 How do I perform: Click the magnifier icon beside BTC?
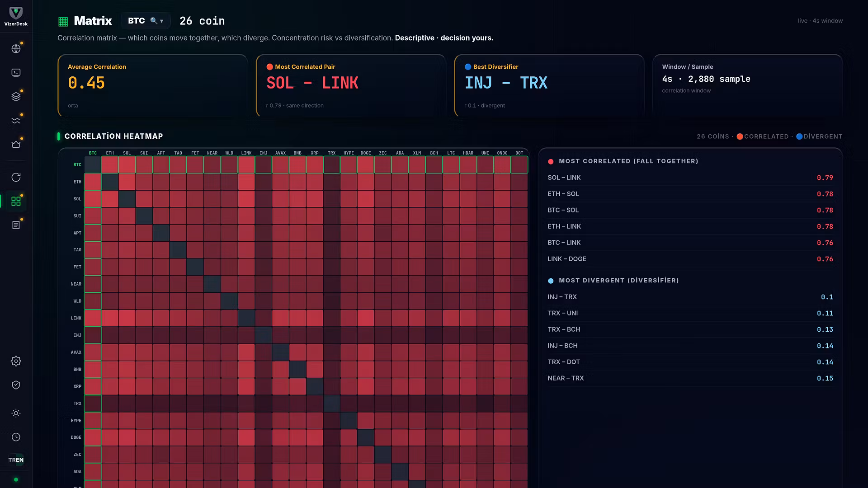click(x=154, y=21)
